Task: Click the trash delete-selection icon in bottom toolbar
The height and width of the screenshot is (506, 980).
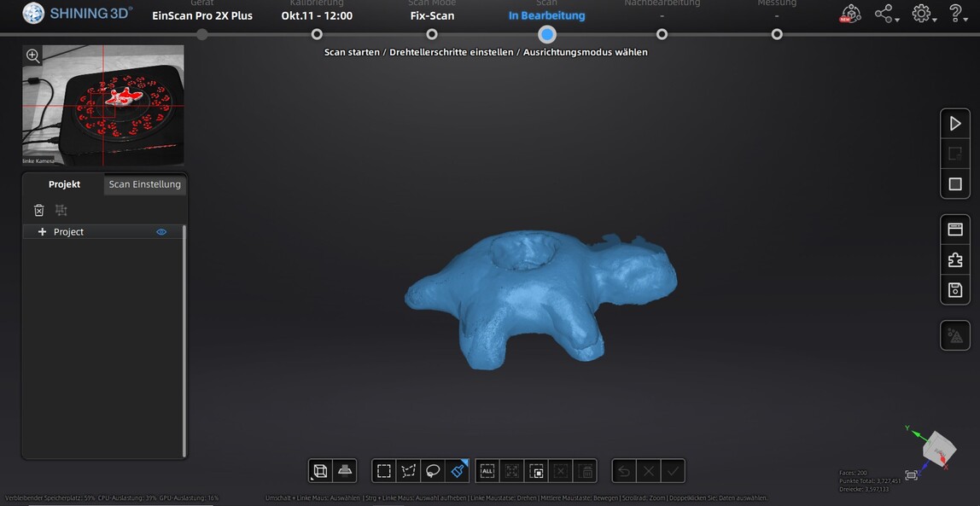Action: (585, 471)
